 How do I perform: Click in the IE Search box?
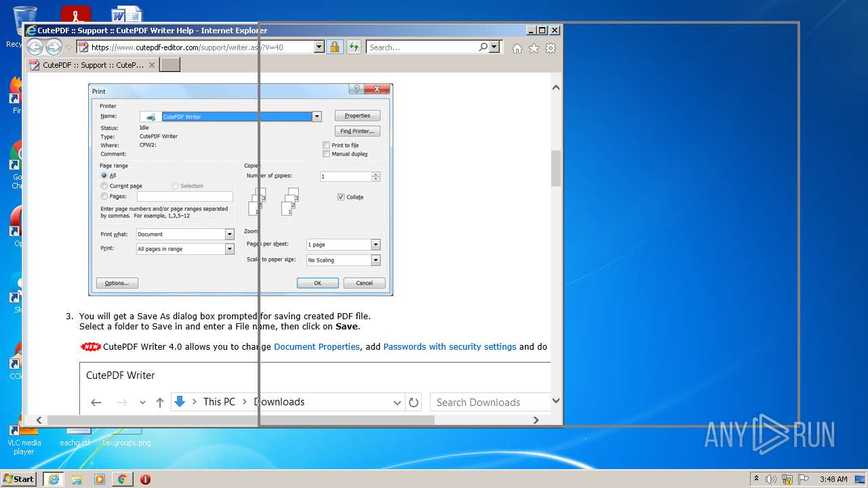[422, 47]
